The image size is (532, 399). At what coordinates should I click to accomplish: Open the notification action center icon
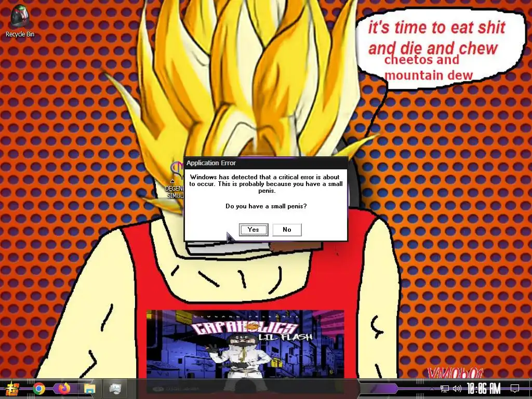515,389
